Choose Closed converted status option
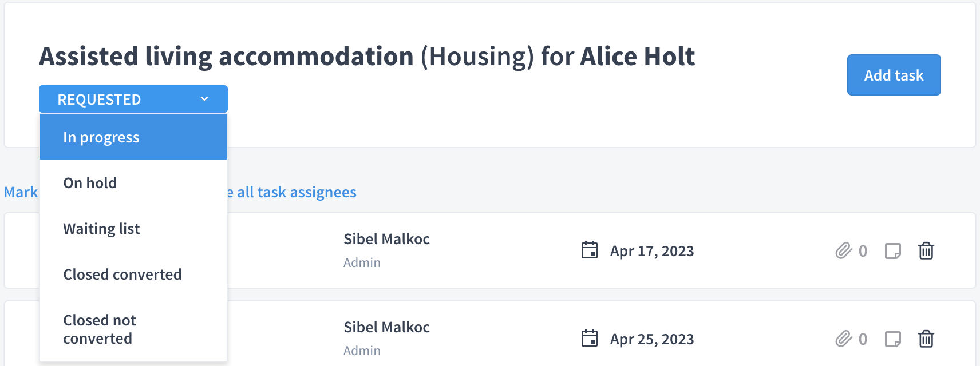 click(133, 274)
